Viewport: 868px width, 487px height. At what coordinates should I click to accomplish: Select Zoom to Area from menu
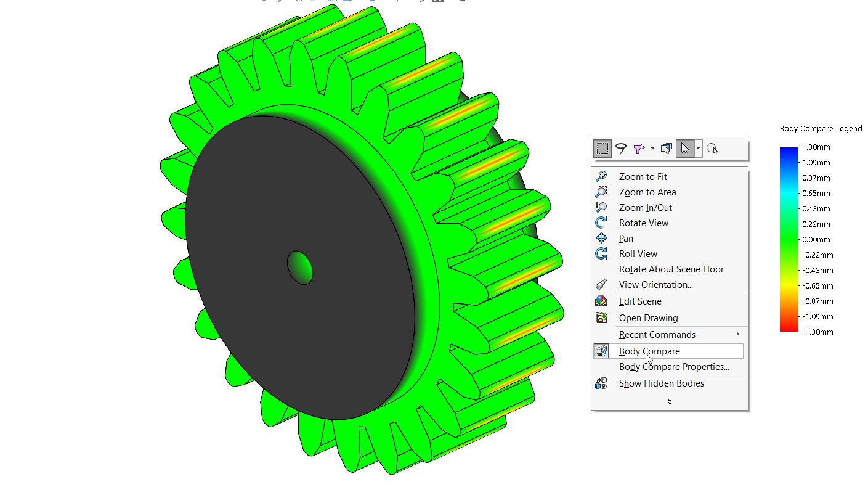(647, 192)
